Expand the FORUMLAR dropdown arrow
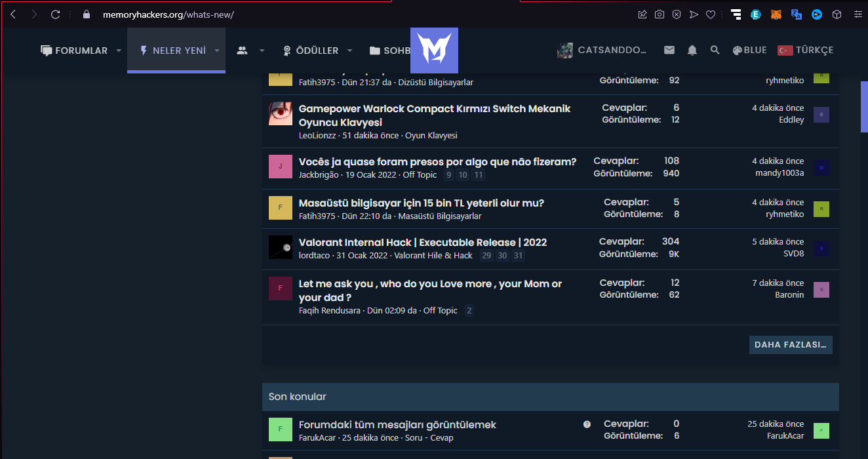868x459 pixels. 119,50
